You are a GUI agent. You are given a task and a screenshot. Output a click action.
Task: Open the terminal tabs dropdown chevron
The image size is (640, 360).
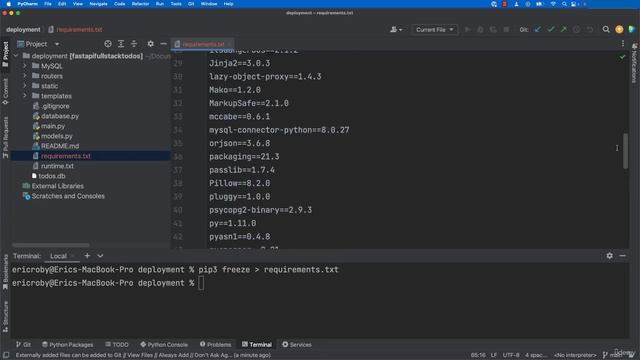[x=100, y=256]
